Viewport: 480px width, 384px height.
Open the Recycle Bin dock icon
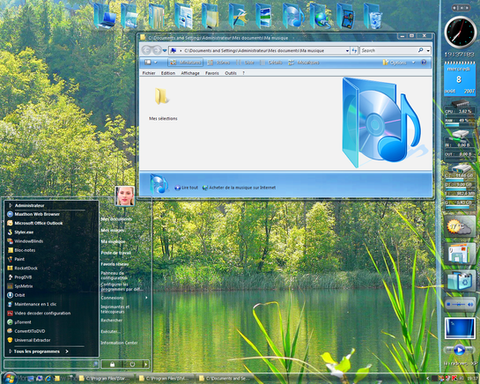pos(373,16)
